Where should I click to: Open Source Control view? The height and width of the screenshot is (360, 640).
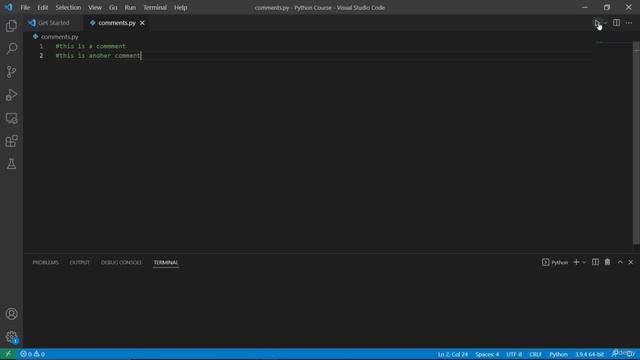tap(11, 72)
